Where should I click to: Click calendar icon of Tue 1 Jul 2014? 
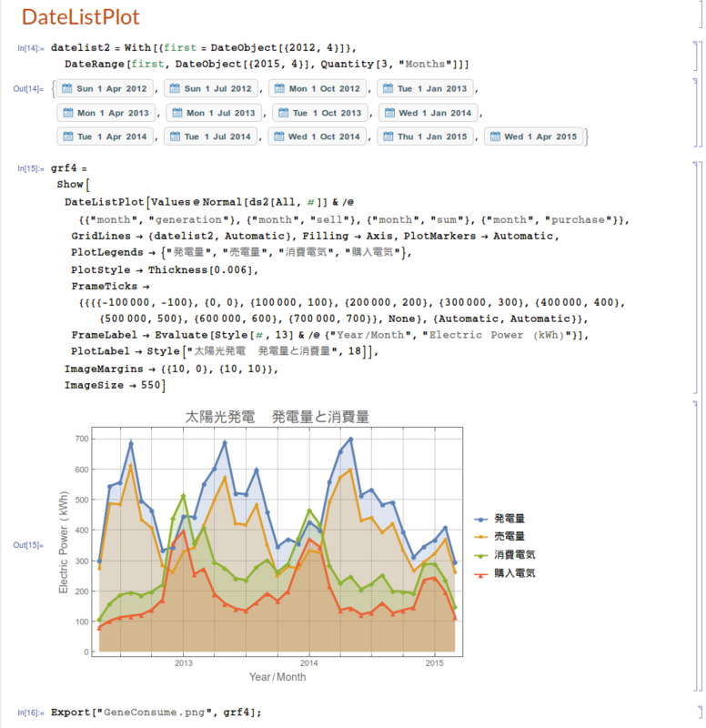[x=175, y=136]
